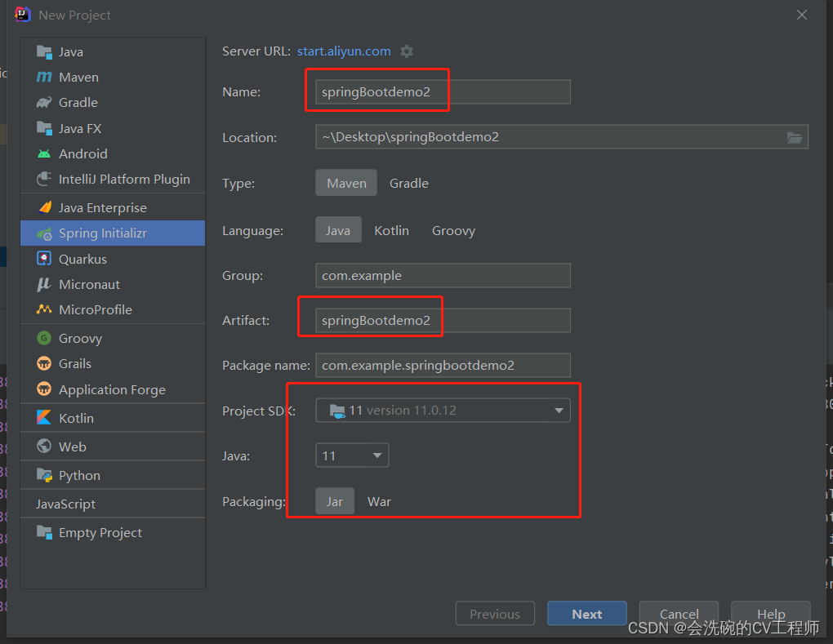Click the Name input field

[443, 92]
